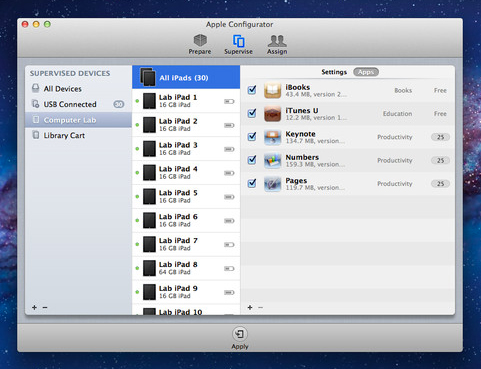This screenshot has width=481, height=369.
Task: Select Lab iPad 7 in the list
Action: pyautogui.click(x=186, y=244)
